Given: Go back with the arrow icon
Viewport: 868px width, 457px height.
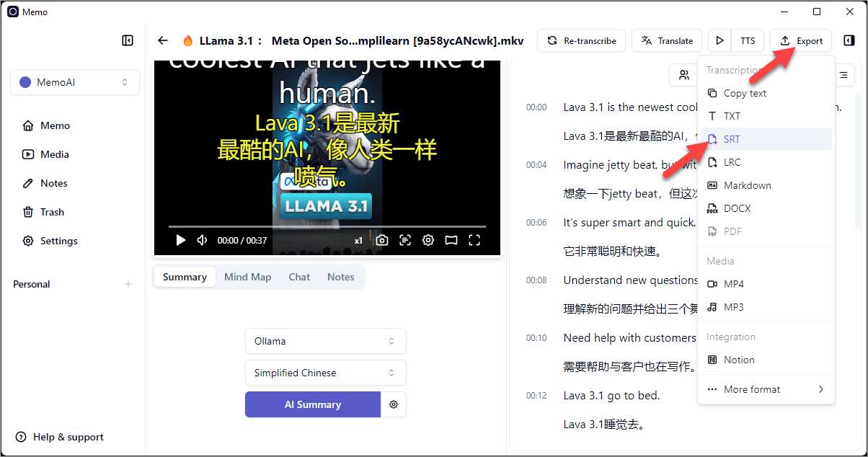Looking at the screenshot, I should coord(163,40).
